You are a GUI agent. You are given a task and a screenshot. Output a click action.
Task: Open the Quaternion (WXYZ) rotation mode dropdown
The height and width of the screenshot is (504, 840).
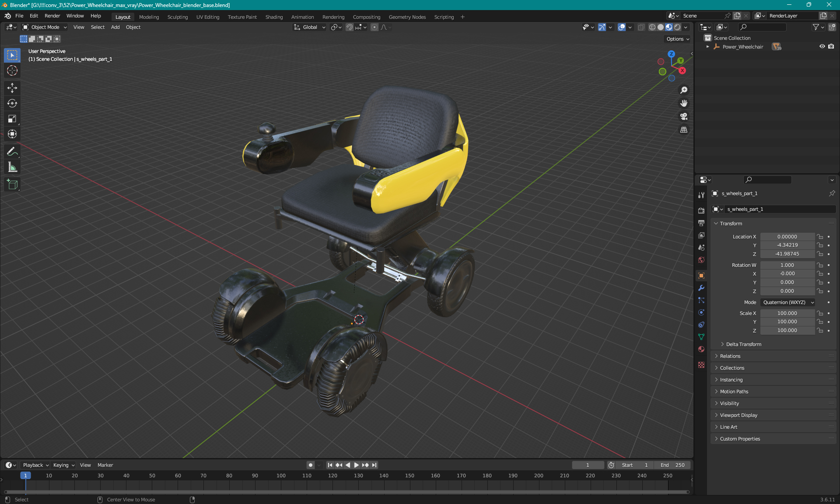[x=788, y=302]
